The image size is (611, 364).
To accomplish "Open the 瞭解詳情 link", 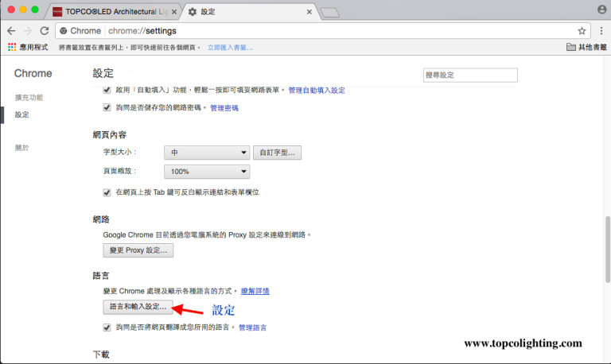I will tap(255, 291).
